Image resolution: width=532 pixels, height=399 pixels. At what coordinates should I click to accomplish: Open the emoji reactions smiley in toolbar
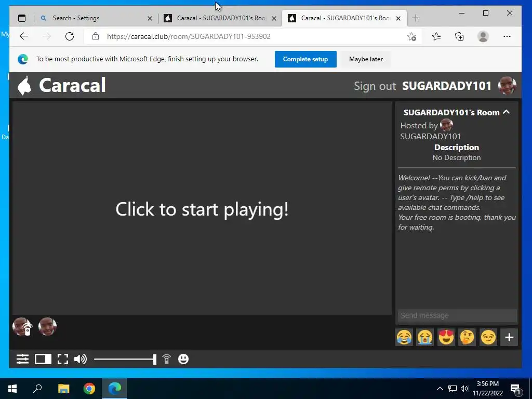[183, 359]
